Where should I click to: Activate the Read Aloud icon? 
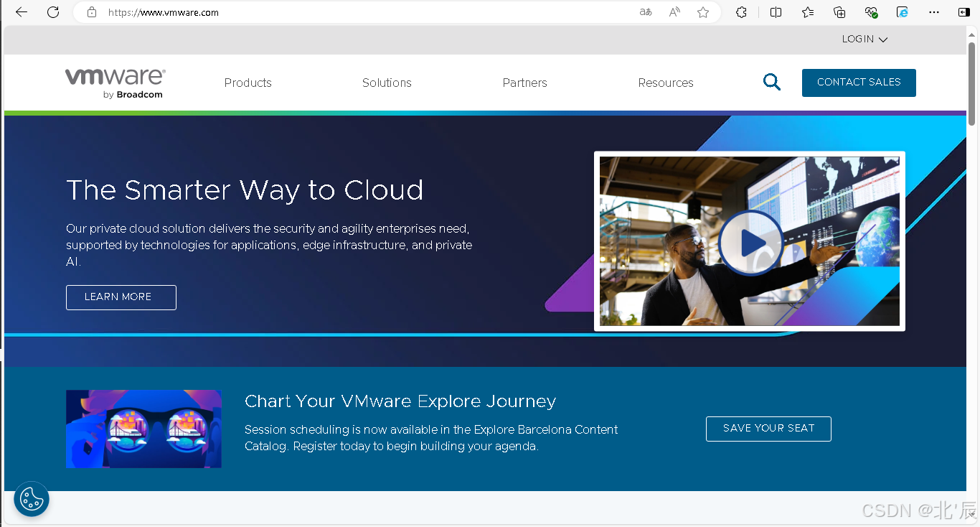click(674, 12)
